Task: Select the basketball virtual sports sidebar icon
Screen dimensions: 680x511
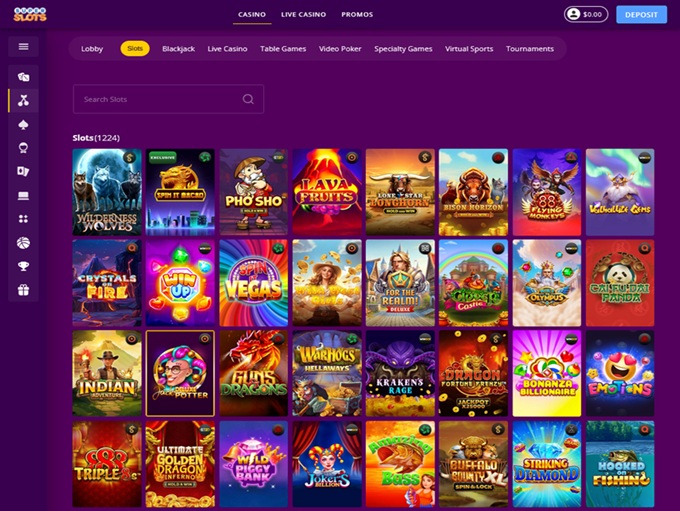Action: pyautogui.click(x=23, y=243)
